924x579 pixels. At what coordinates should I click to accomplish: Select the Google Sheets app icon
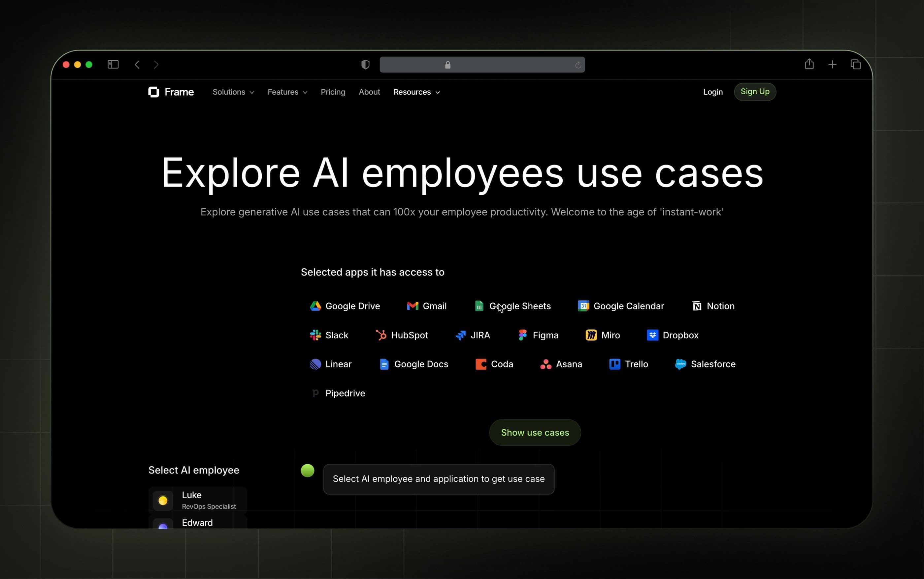pos(479,306)
